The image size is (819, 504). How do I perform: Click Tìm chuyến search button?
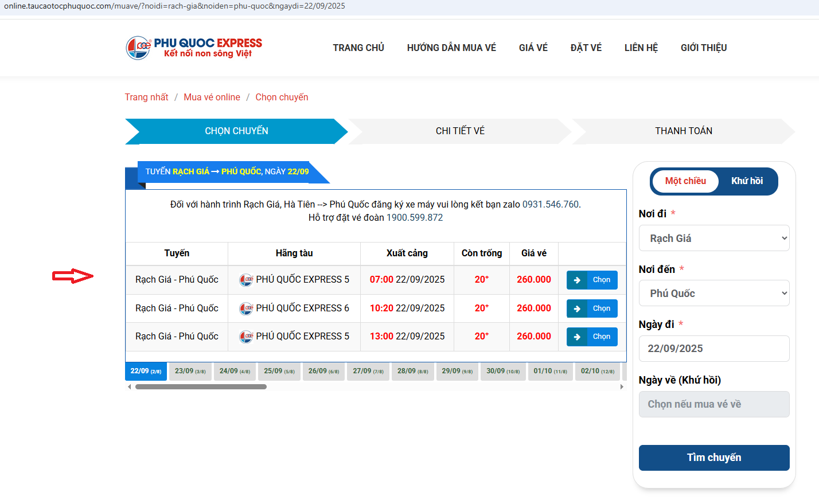coord(714,458)
